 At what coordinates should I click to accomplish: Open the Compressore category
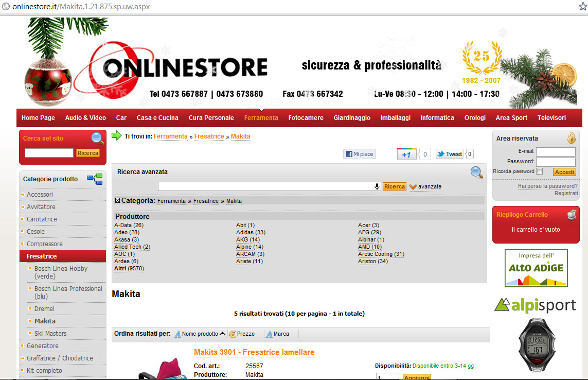click(45, 244)
